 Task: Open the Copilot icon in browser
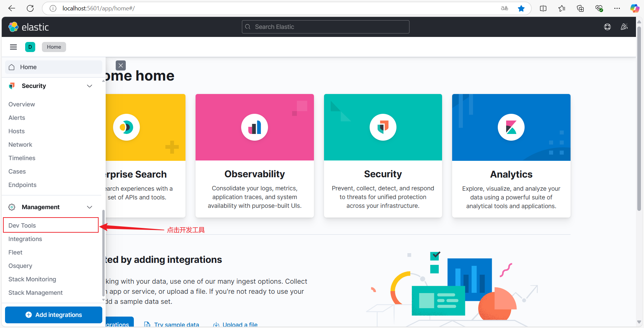pos(635,8)
